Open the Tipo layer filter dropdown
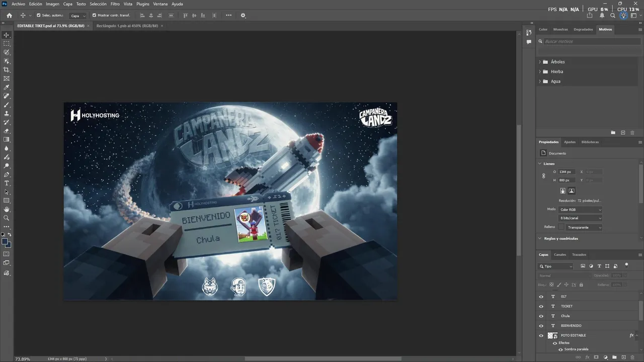Image resolution: width=644 pixels, height=362 pixels. (x=556, y=266)
